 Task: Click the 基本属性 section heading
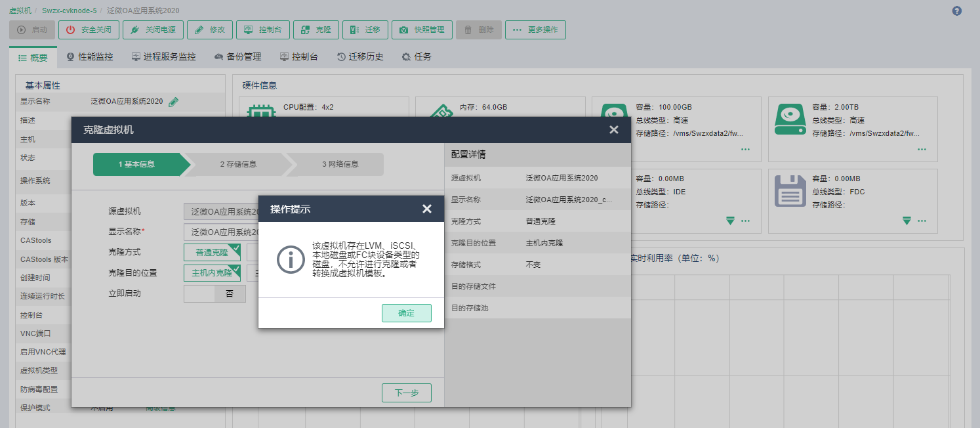coord(43,85)
